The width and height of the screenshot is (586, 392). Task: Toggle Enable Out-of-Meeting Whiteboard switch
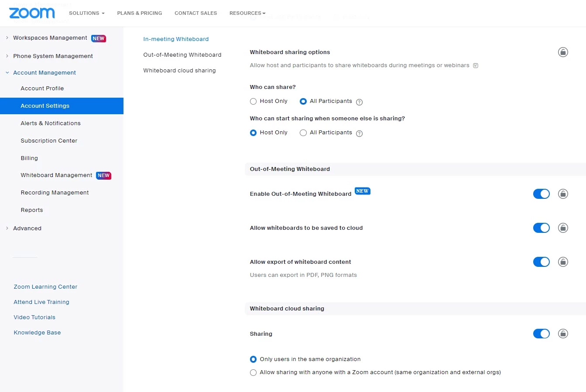tap(541, 194)
